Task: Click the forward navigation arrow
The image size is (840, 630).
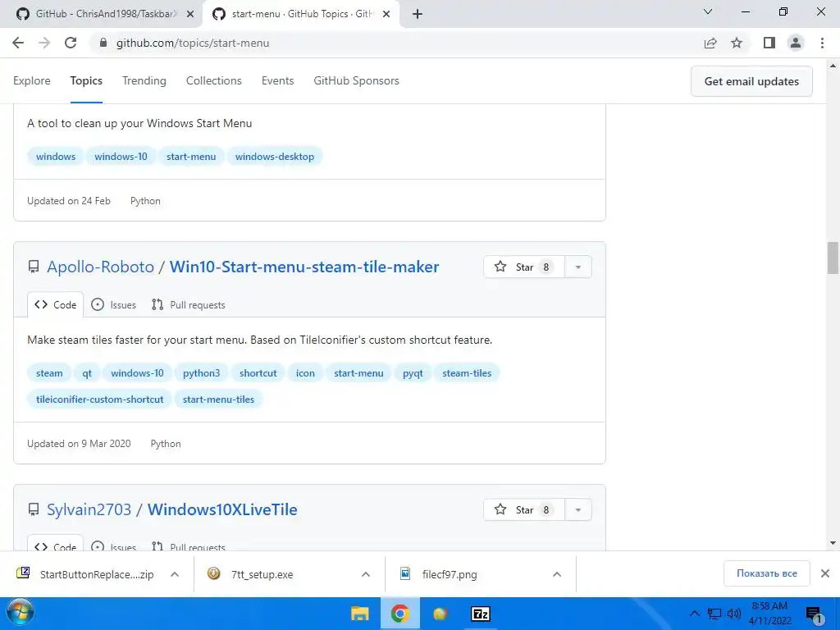Action: click(x=44, y=43)
